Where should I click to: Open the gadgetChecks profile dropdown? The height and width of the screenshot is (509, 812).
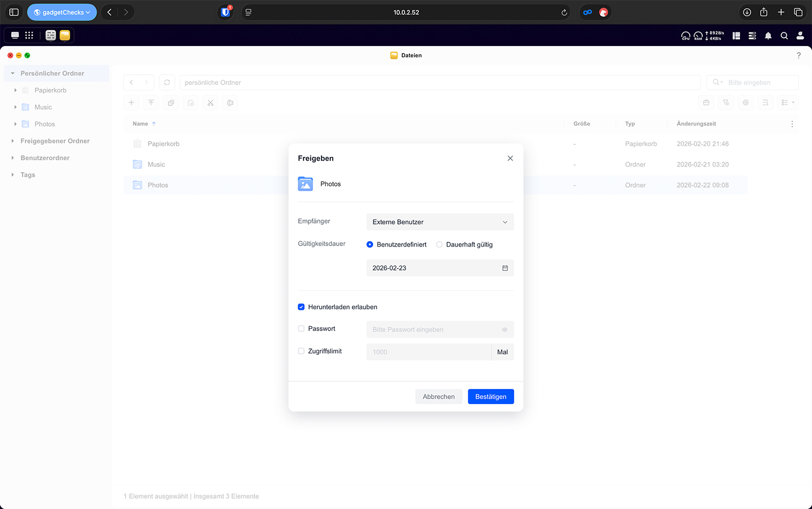click(x=62, y=12)
